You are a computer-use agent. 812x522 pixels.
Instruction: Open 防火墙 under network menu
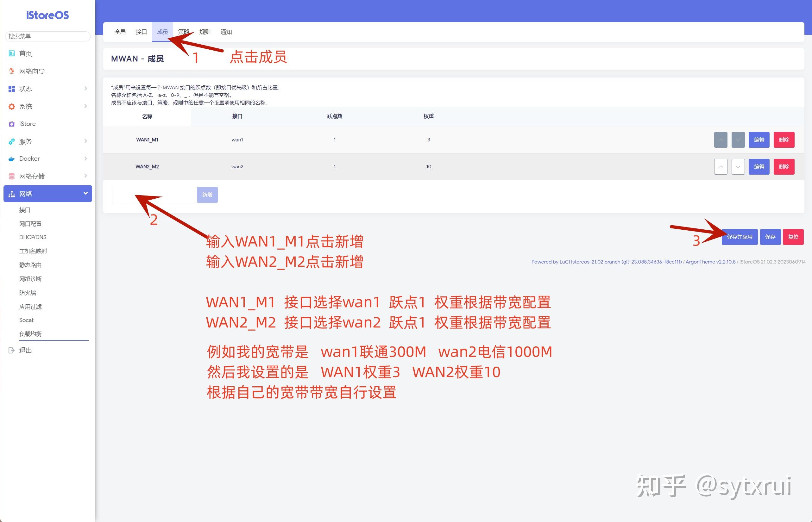pyautogui.click(x=28, y=293)
